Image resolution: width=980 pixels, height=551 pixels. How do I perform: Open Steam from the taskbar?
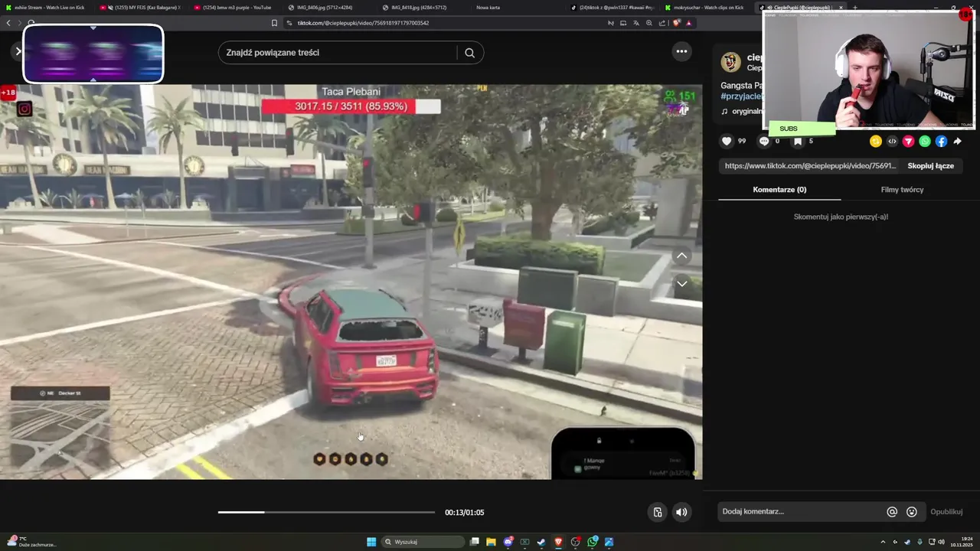541,542
